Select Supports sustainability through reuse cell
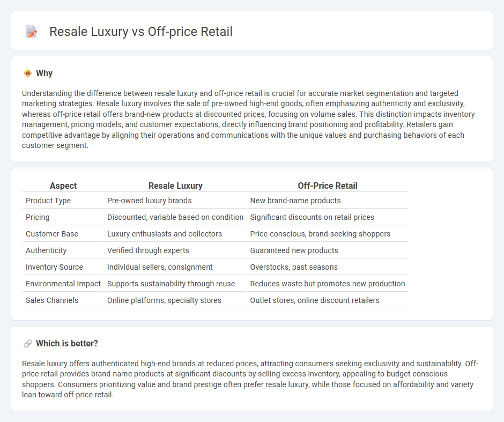This screenshot has width=504, height=422. click(171, 284)
